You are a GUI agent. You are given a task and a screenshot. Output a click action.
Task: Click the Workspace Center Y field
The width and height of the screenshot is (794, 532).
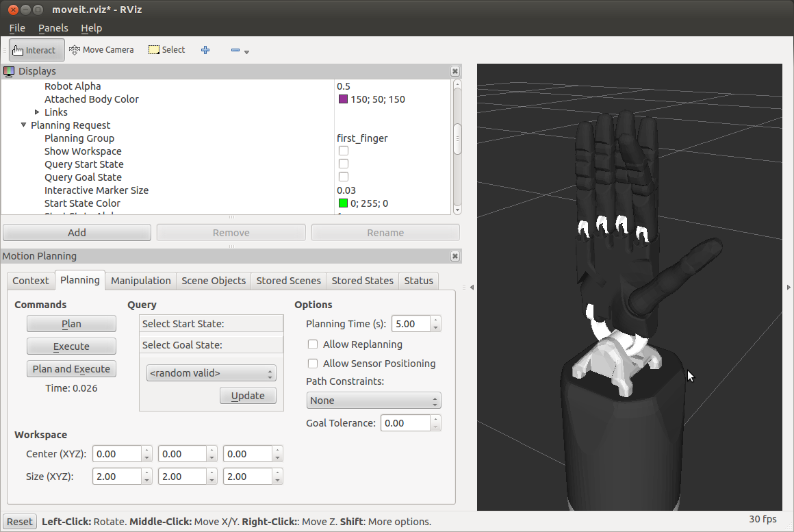182,454
